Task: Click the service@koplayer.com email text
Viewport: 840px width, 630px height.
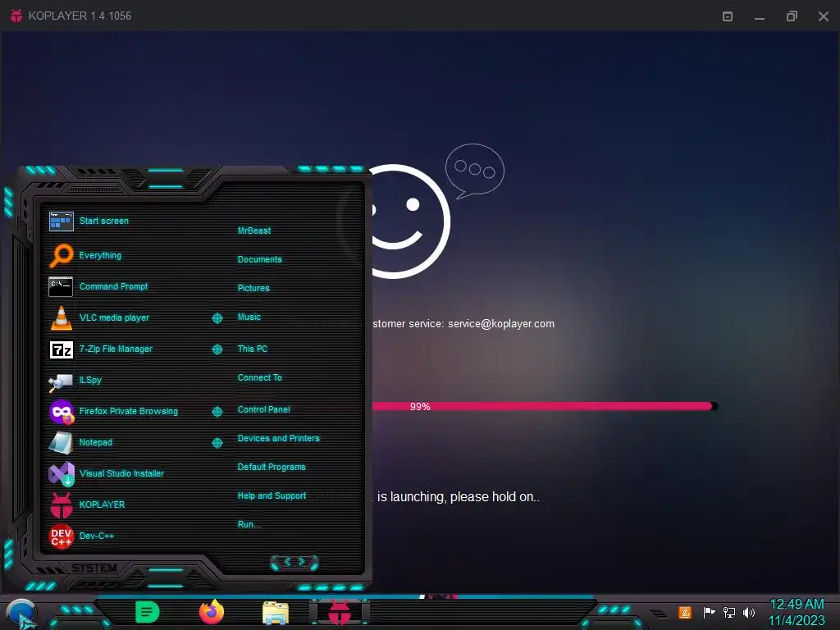Action: tap(501, 324)
